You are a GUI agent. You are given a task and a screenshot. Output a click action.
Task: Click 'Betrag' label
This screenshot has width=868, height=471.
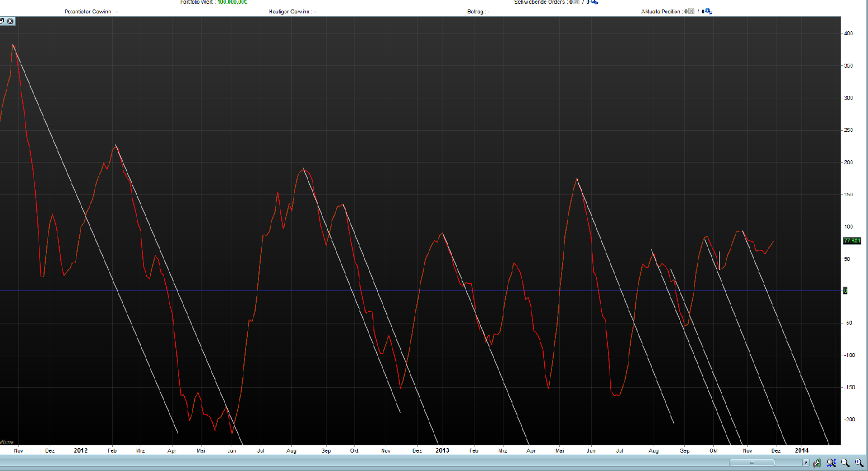click(x=476, y=11)
